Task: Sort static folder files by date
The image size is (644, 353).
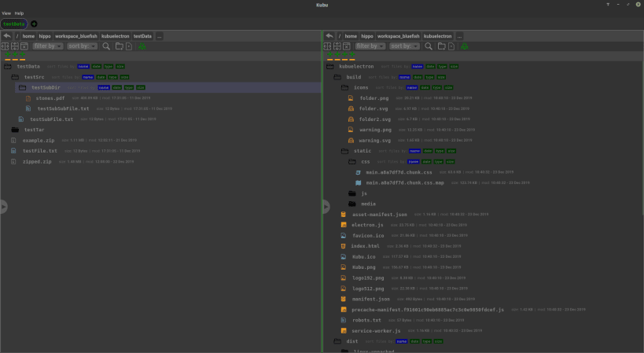Action: (428, 151)
